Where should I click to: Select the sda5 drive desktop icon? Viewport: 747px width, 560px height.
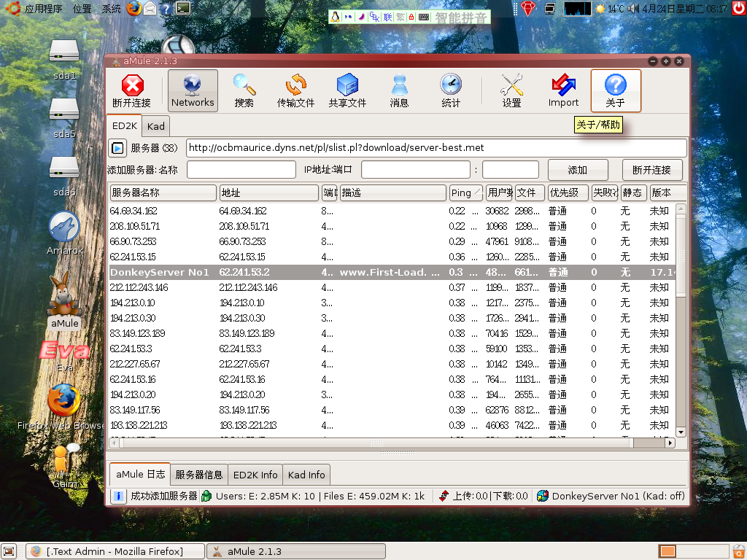click(64, 118)
